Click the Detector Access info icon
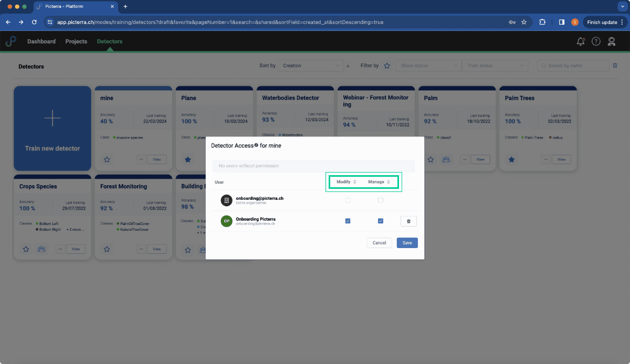Viewport: 630px width, 364px height. click(256, 145)
